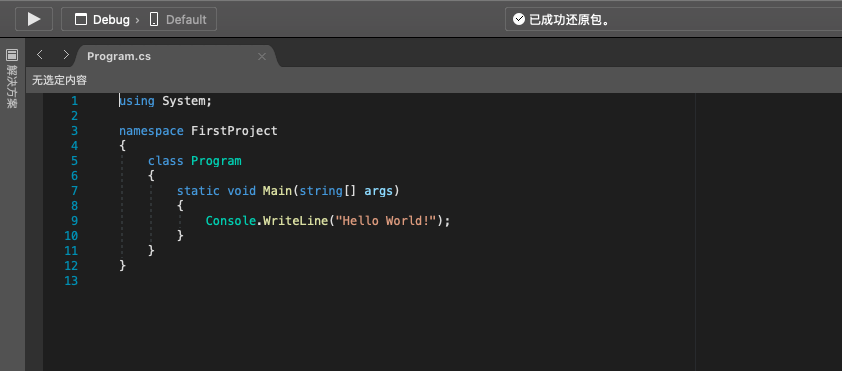Click the device icon beside Default
This screenshot has height=371, width=842.
[154, 20]
